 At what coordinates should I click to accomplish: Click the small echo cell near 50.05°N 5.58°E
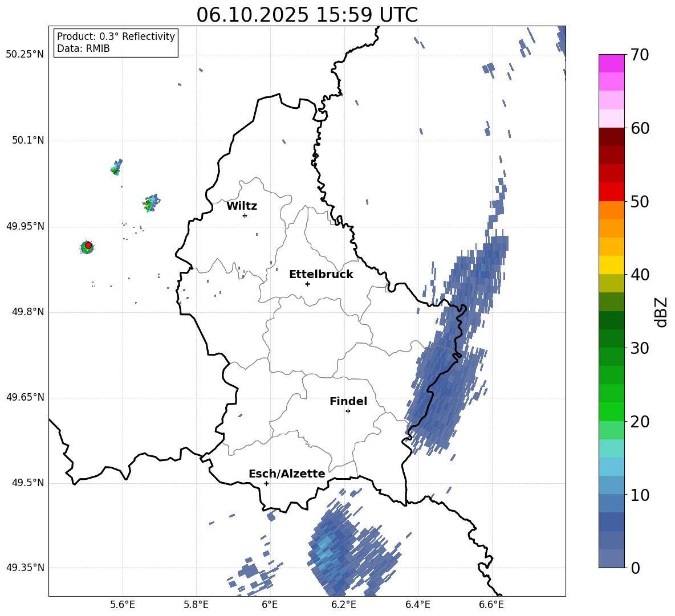(116, 168)
